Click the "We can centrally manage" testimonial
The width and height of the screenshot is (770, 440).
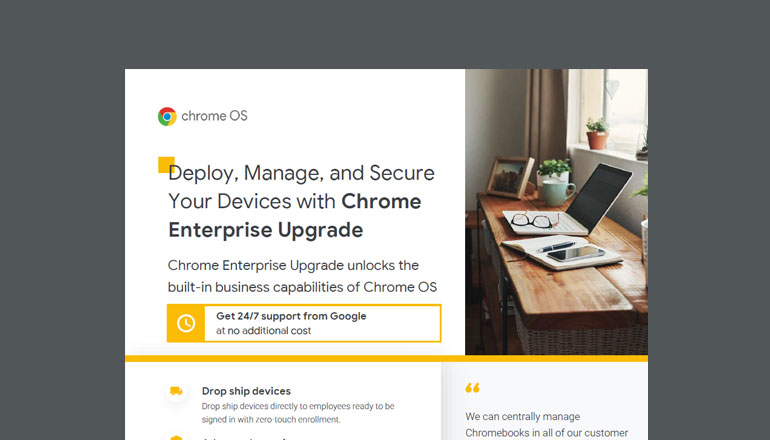523,416
